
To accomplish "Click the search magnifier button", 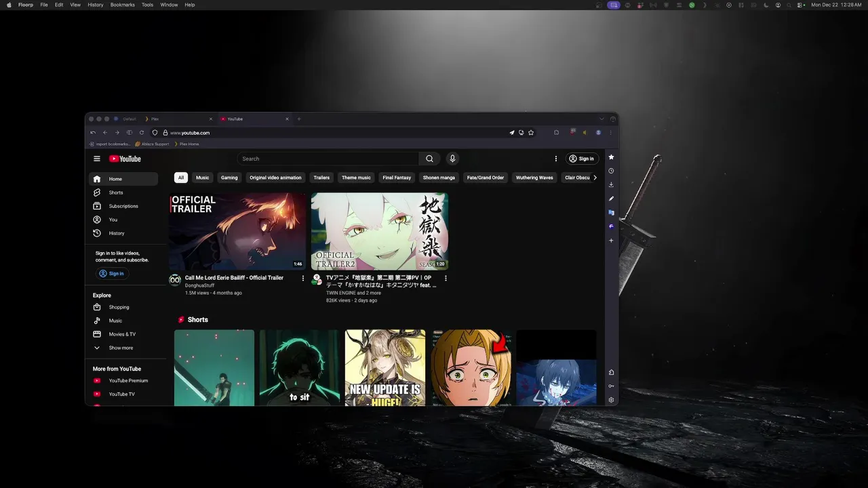I will coord(429,159).
